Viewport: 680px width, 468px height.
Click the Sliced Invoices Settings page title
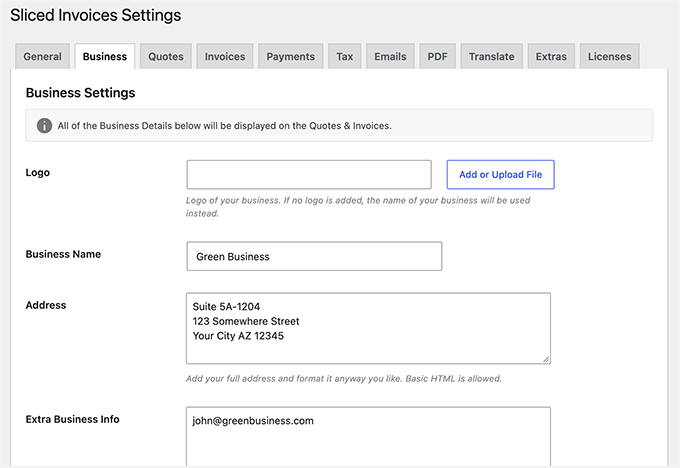tap(96, 15)
